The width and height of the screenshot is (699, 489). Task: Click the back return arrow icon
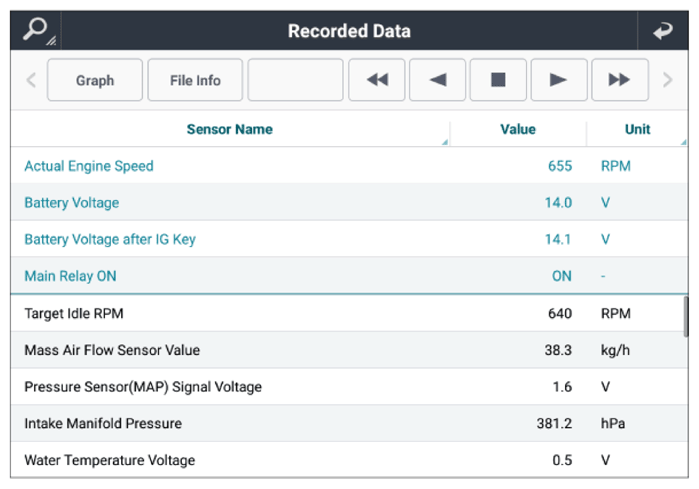point(662,31)
